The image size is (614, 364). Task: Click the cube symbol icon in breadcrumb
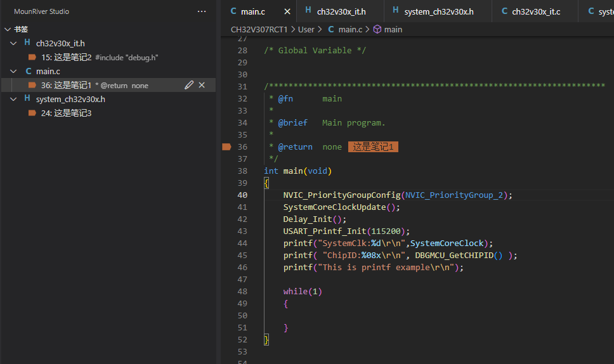(x=377, y=29)
